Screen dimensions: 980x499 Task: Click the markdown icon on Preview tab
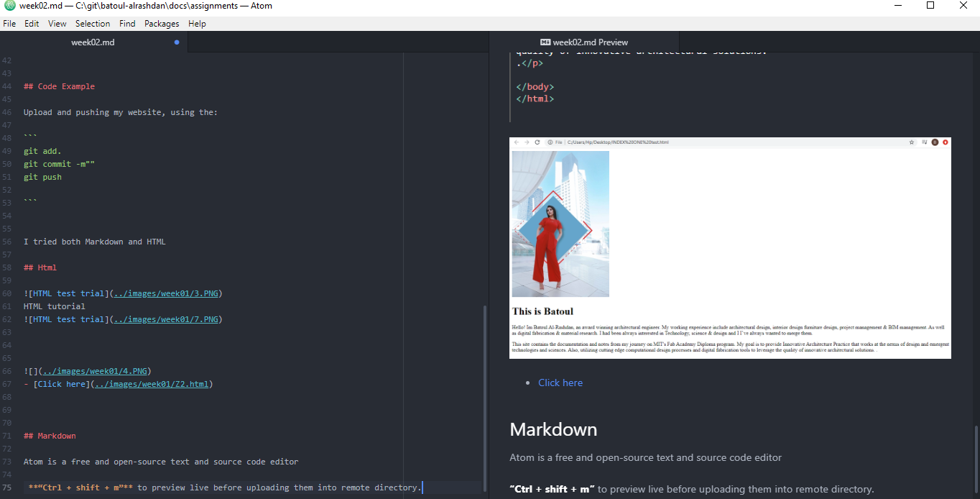point(545,42)
